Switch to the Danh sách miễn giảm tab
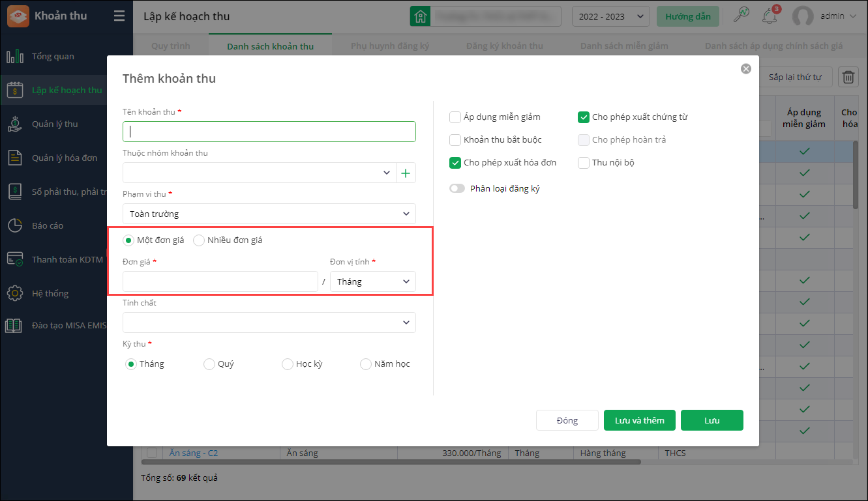 click(624, 46)
